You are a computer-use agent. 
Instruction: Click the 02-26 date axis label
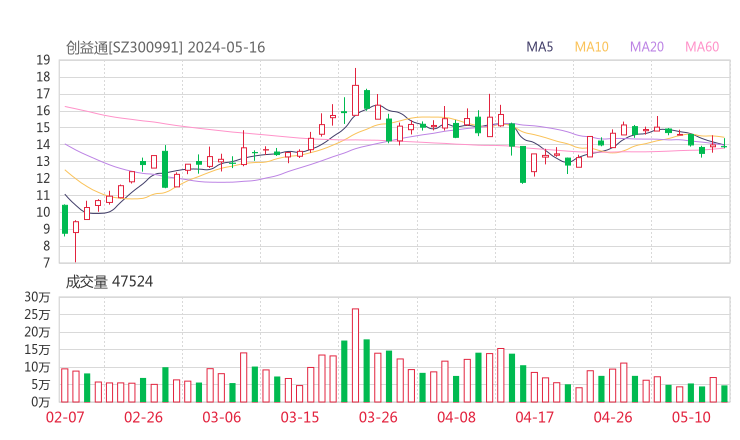(x=143, y=417)
